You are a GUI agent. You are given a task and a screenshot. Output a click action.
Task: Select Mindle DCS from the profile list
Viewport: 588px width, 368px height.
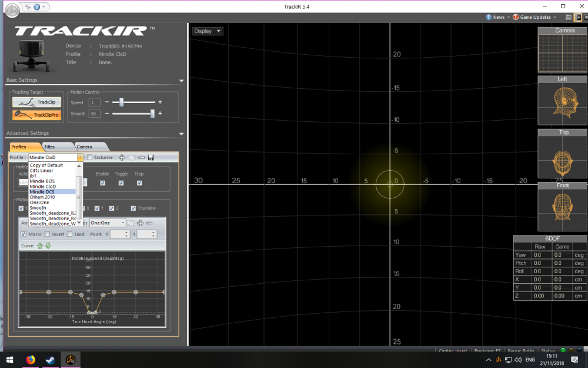pyautogui.click(x=42, y=192)
